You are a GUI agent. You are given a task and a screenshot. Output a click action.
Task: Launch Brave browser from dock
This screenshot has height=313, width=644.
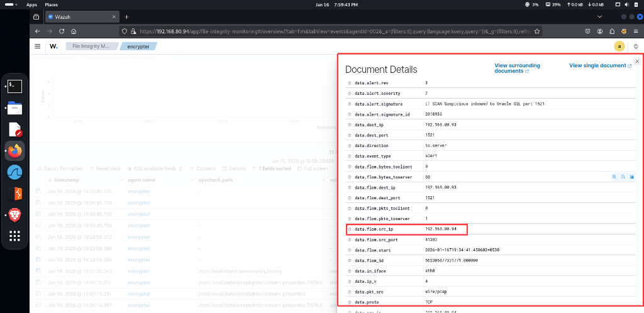coord(15,214)
